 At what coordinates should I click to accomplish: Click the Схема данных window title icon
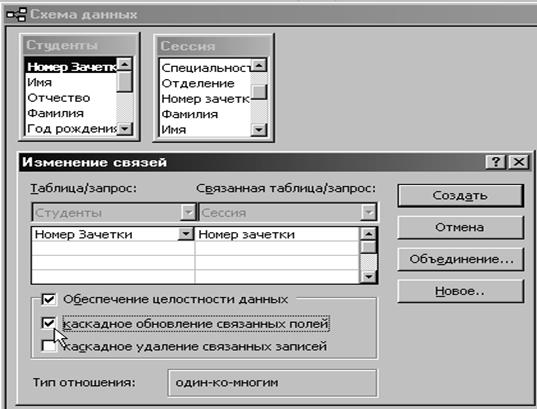pyautogui.click(x=16, y=15)
